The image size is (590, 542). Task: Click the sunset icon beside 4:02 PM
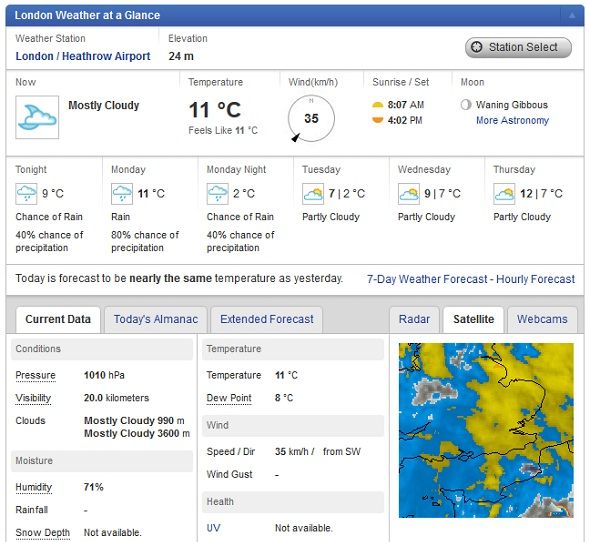point(377,120)
